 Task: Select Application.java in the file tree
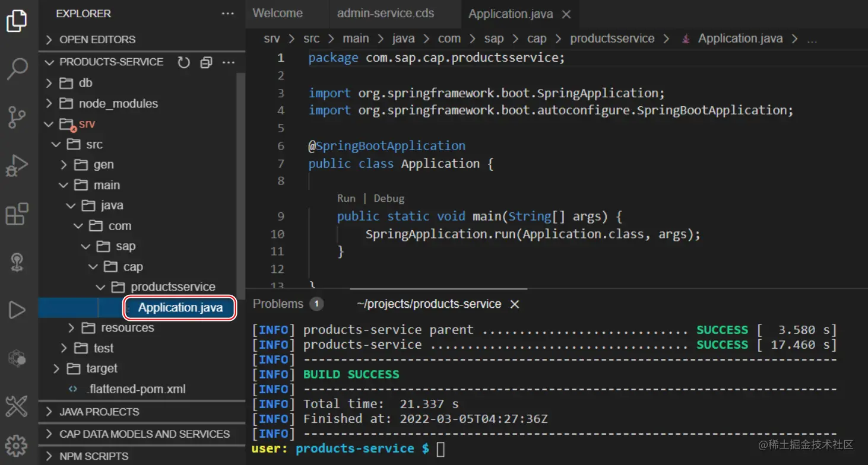tap(180, 308)
